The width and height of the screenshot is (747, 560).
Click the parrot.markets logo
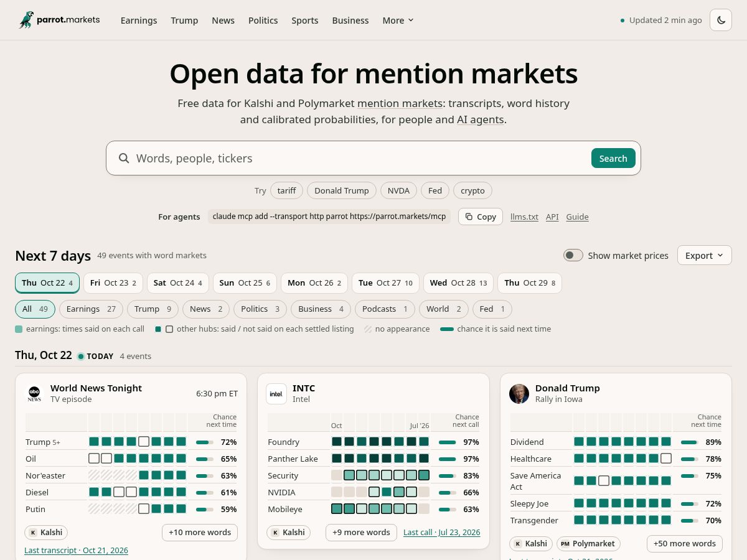point(59,20)
